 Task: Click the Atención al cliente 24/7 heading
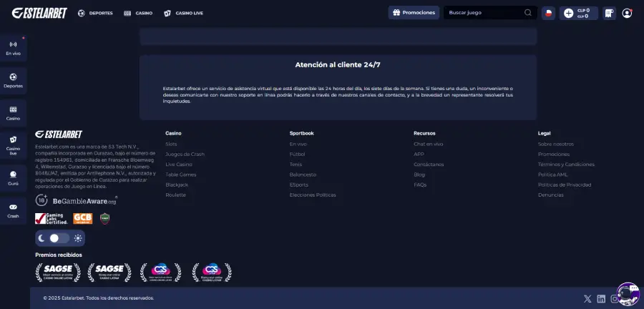click(338, 65)
